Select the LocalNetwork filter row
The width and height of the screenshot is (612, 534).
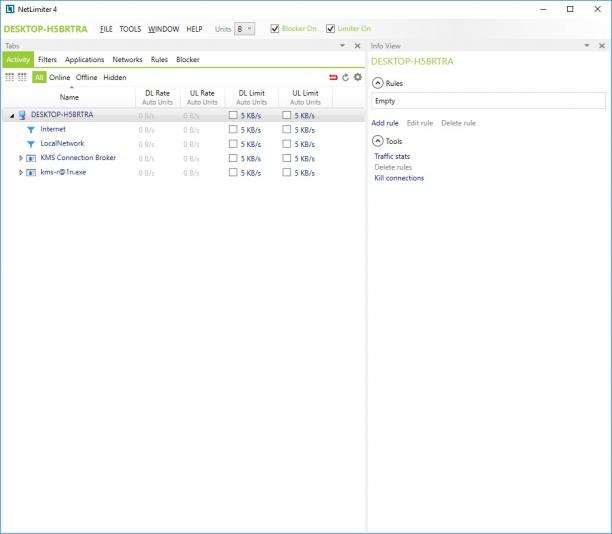tap(183, 144)
